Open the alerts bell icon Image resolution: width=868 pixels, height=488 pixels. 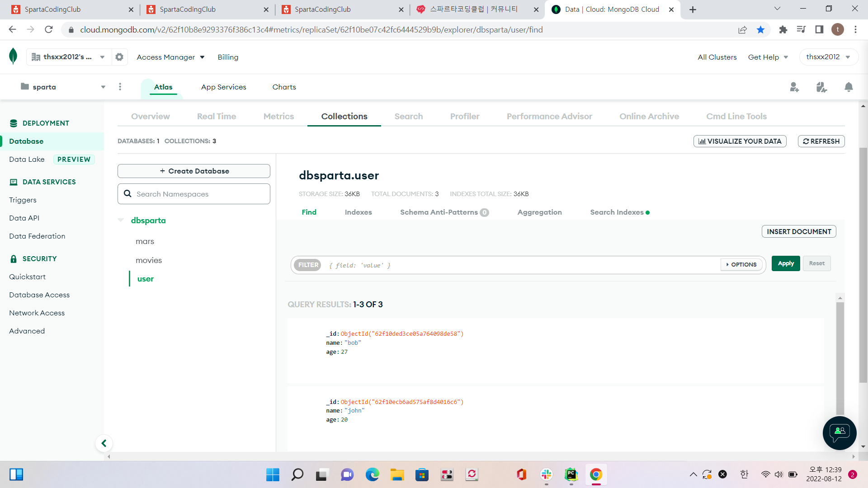click(x=849, y=87)
